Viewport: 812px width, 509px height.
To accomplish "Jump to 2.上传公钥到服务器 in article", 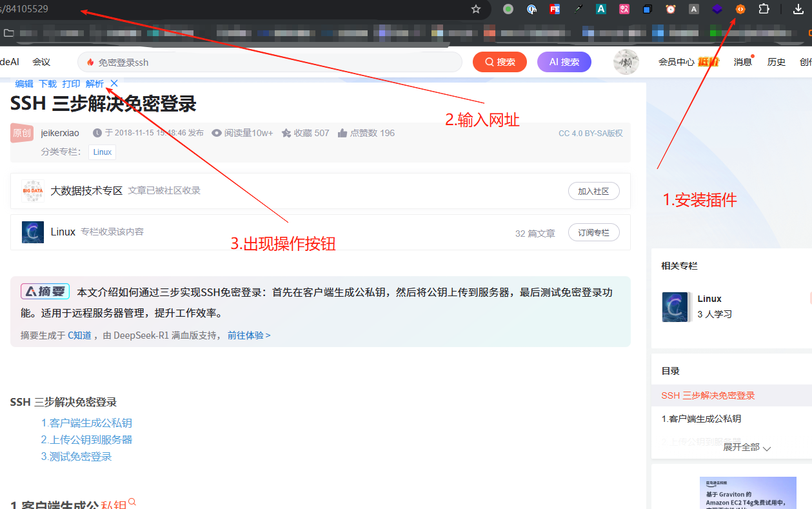I will click(86, 439).
